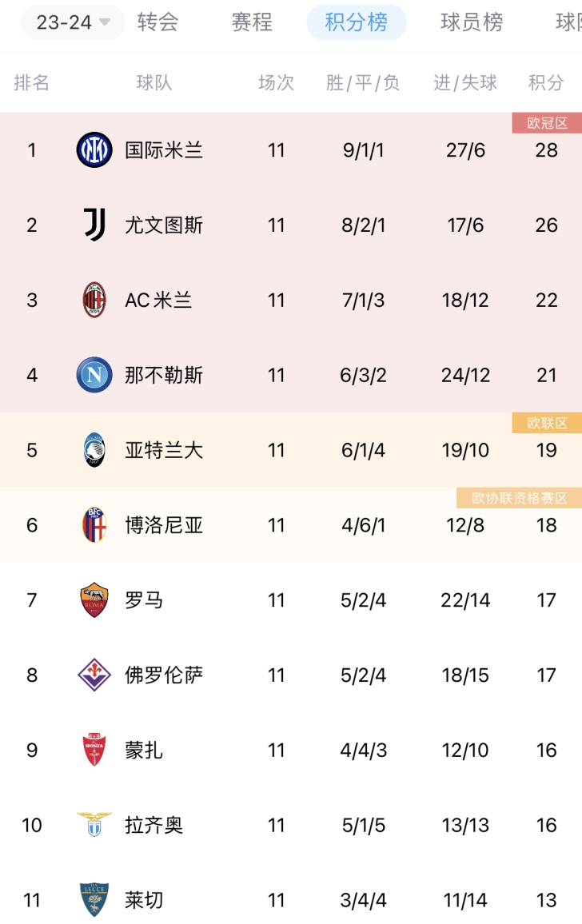This screenshot has width=582, height=924.
Task: Click the 积分 column header
Action: pos(546,82)
